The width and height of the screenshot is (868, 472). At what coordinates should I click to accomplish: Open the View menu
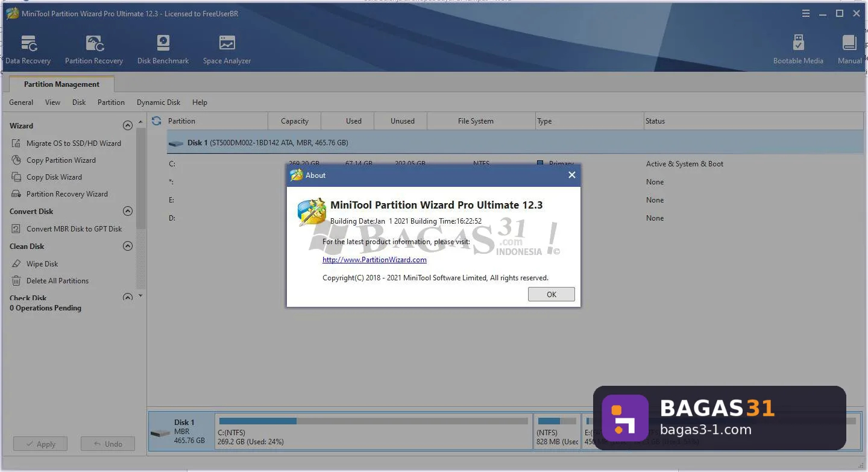coord(52,102)
